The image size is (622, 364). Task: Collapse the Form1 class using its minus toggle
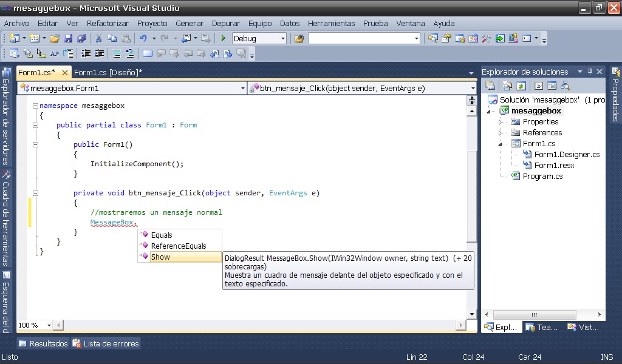point(35,125)
